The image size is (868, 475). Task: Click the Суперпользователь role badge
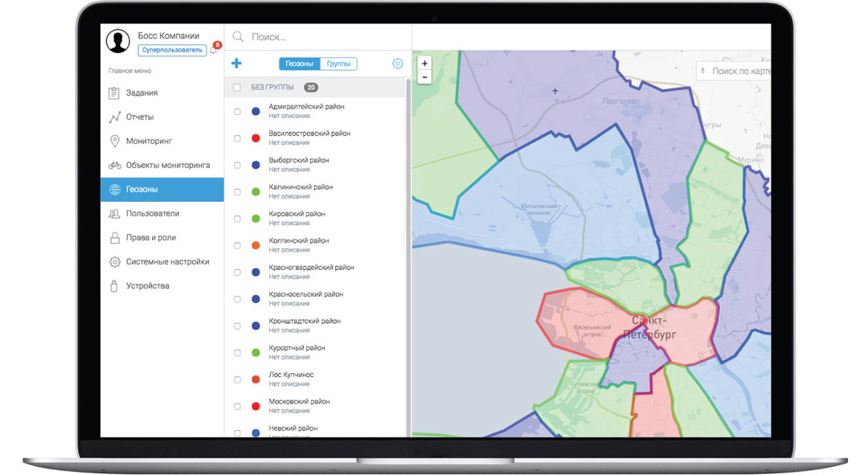(x=171, y=50)
